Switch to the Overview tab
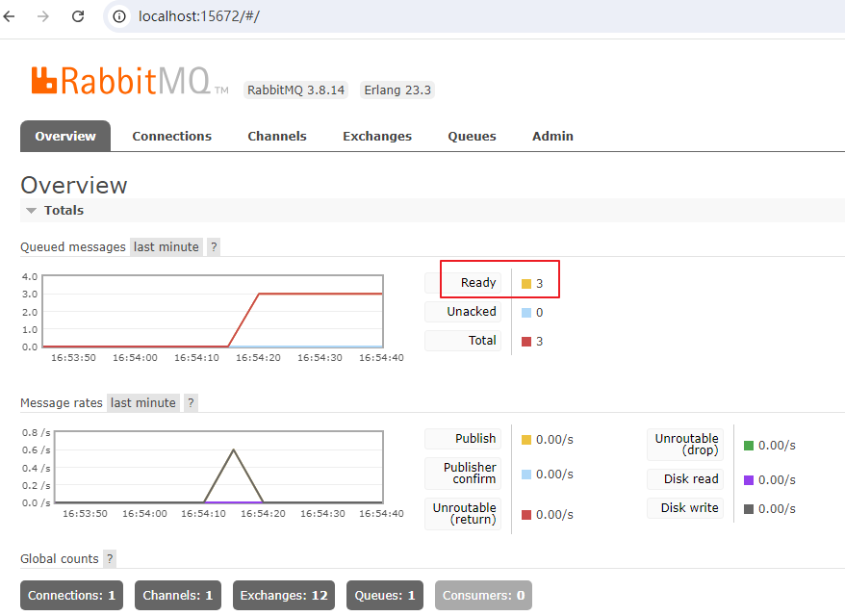 click(x=65, y=137)
